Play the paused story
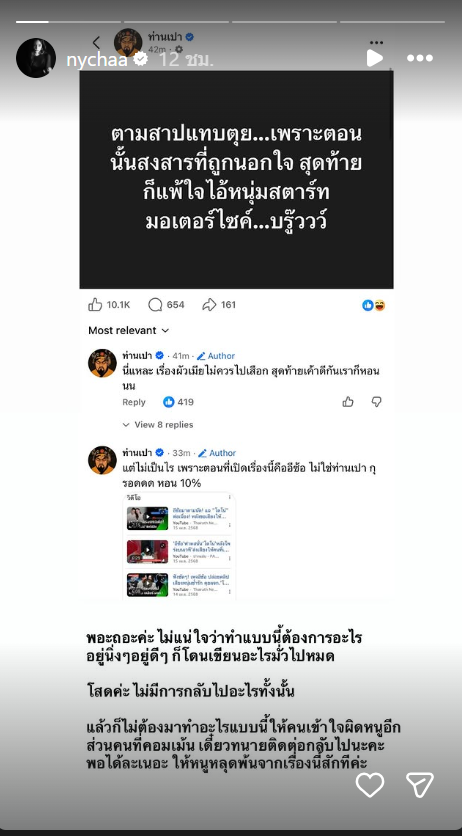This screenshot has height=836, width=462. coord(375,58)
